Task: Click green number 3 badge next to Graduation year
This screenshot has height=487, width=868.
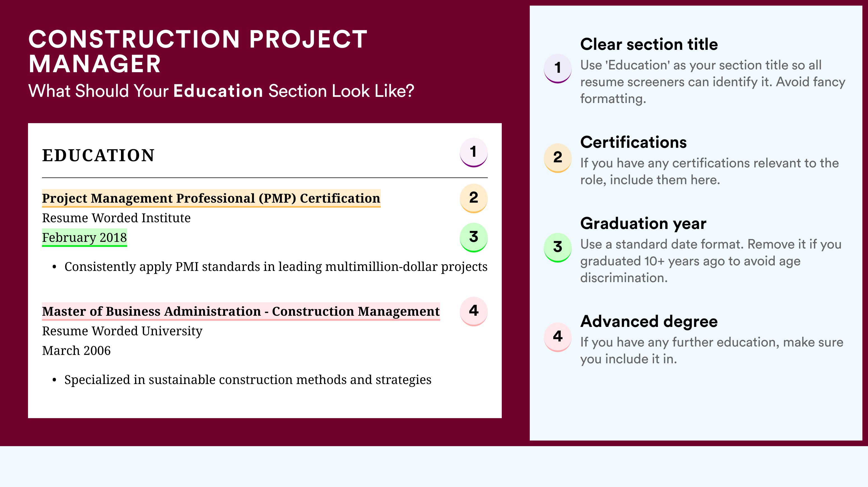Action: 557,247
